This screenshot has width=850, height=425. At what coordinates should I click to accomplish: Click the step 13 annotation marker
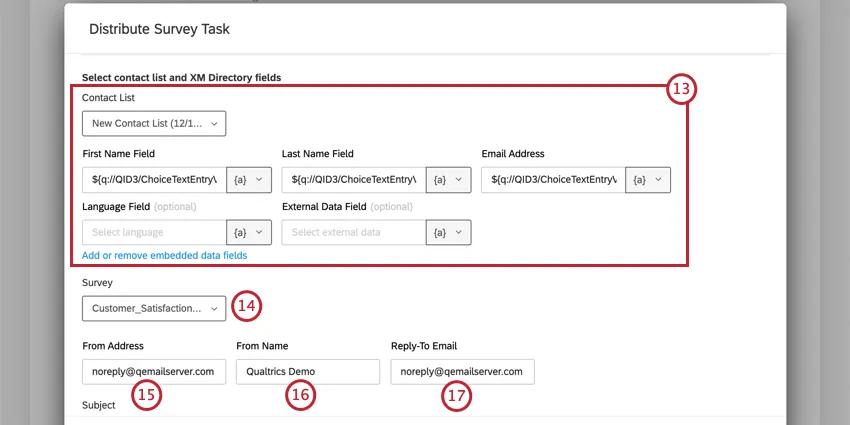[681, 89]
